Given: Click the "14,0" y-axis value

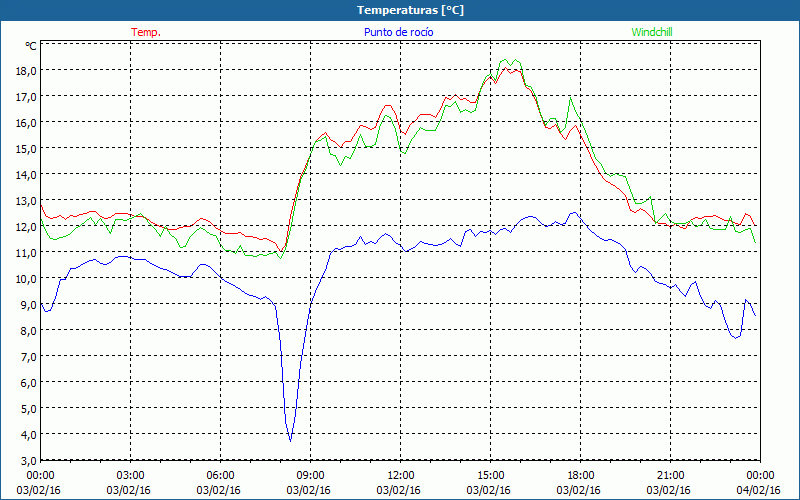Looking at the screenshot, I should coord(26,174).
